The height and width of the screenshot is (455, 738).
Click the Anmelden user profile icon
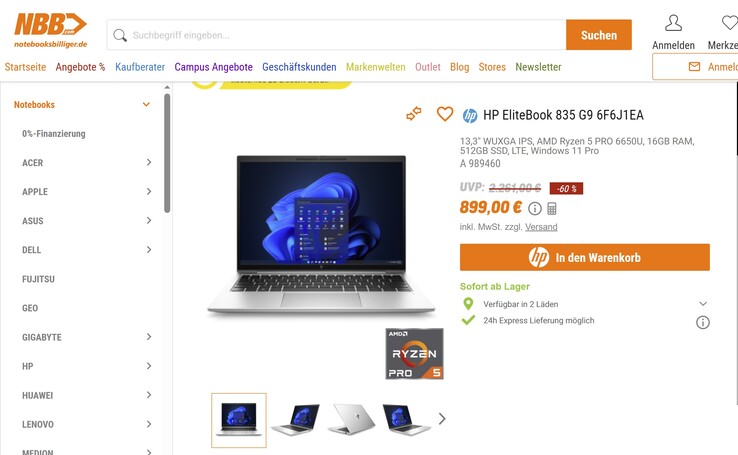(x=673, y=23)
